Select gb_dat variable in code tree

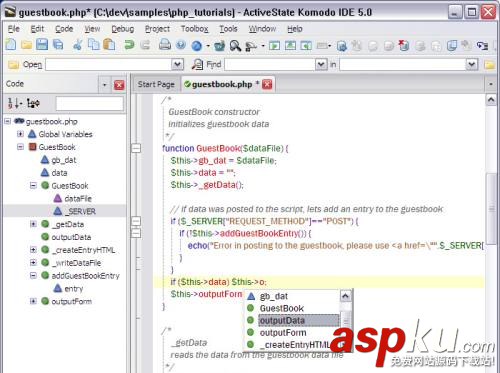[x=64, y=160]
